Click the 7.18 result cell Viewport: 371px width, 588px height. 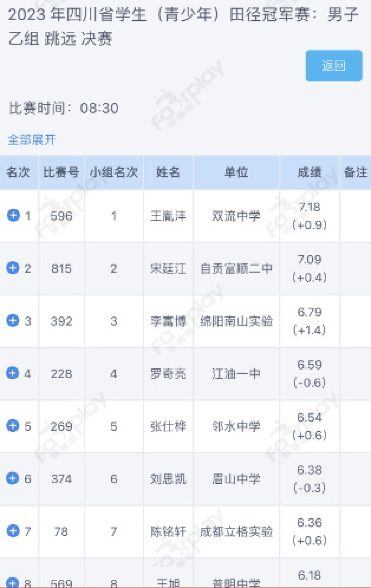[309, 216]
